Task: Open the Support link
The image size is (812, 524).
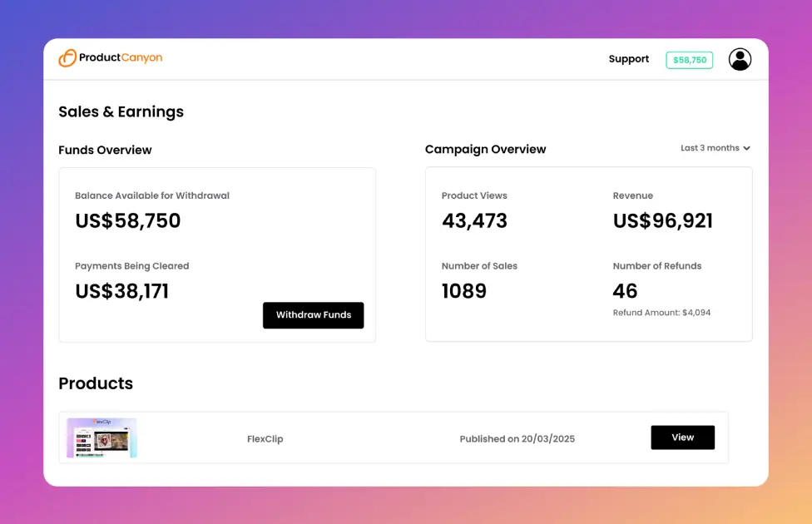Action: [628, 59]
